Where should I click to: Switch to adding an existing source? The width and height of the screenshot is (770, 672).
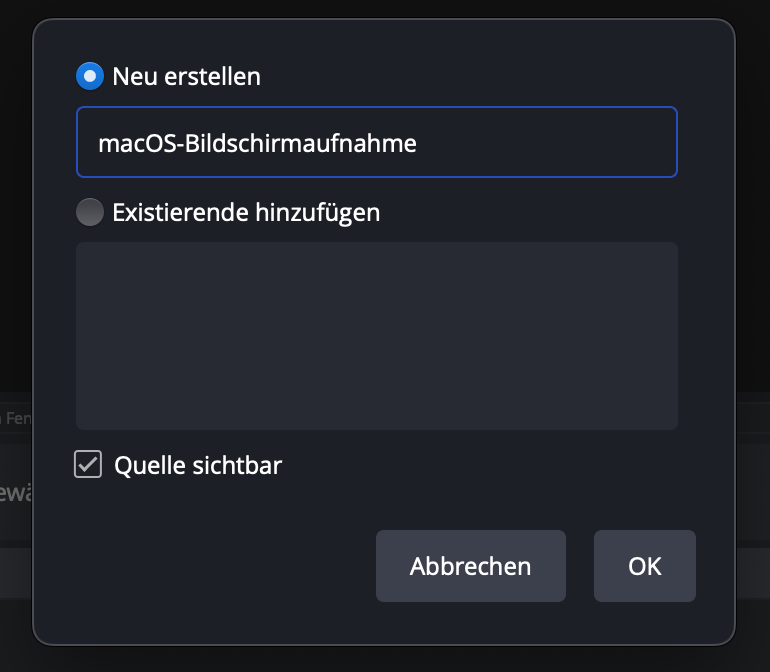[90, 212]
